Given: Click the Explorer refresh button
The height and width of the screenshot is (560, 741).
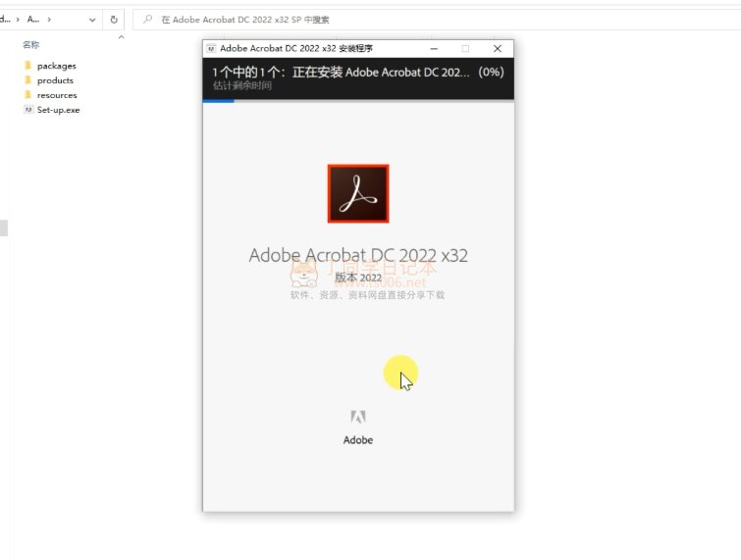Looking at the screenshot, I should point(114,20).
